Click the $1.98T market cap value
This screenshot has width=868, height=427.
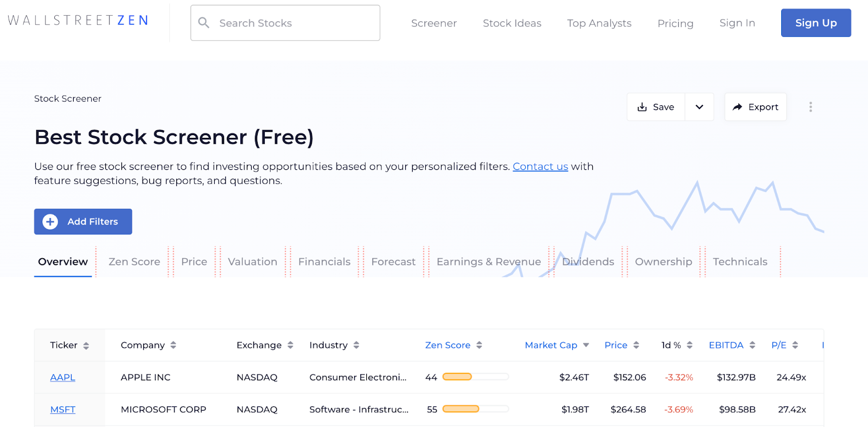click(575, 410)
